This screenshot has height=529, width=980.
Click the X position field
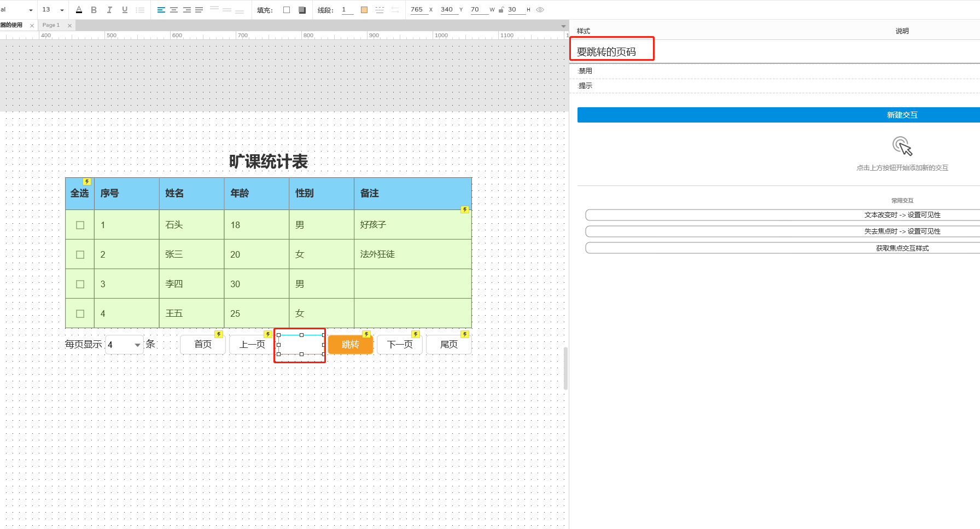[x=418, y=10]
